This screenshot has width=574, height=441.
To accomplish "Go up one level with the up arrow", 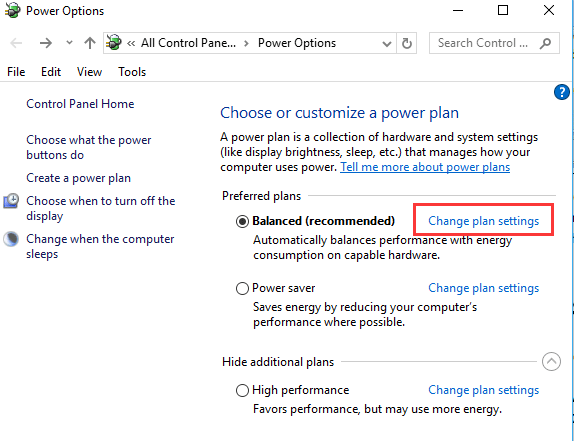I will (x=90, y=43).
